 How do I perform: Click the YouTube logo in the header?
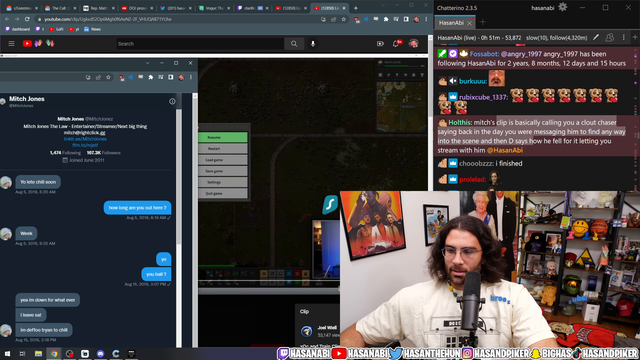pos(27,44)
